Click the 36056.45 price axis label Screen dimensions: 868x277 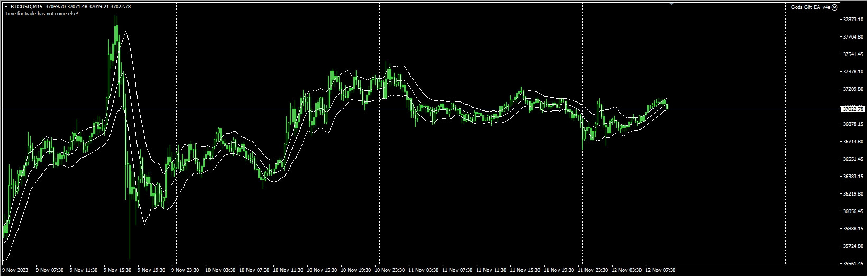[x=853, y=211]
